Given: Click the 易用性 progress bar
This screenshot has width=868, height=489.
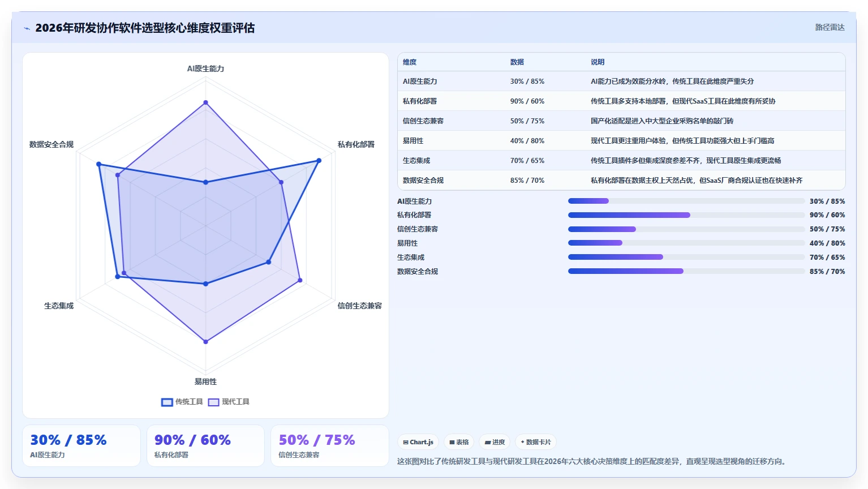Looking at the screenshot, I should pos(686,243).
